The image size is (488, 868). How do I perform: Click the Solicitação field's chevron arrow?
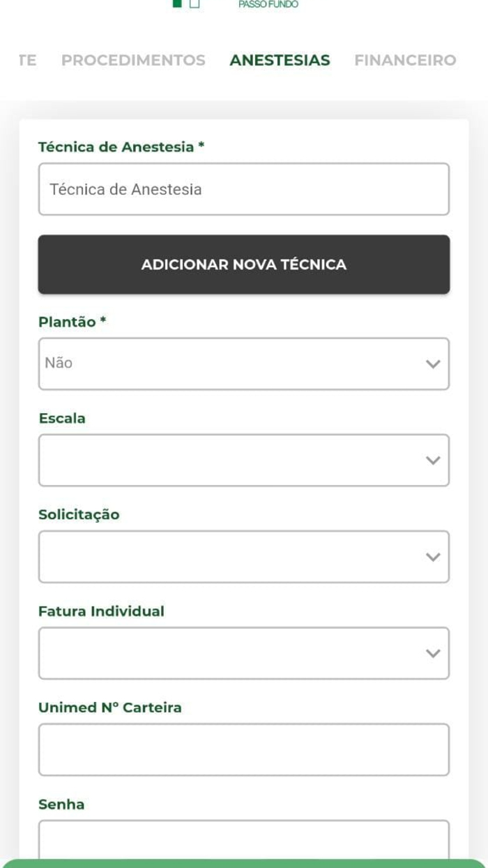(x=433, y=556)
